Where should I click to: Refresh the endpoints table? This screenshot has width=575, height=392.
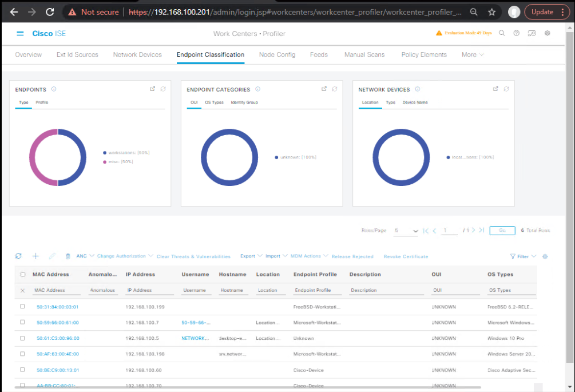click(x=18, y=256)
